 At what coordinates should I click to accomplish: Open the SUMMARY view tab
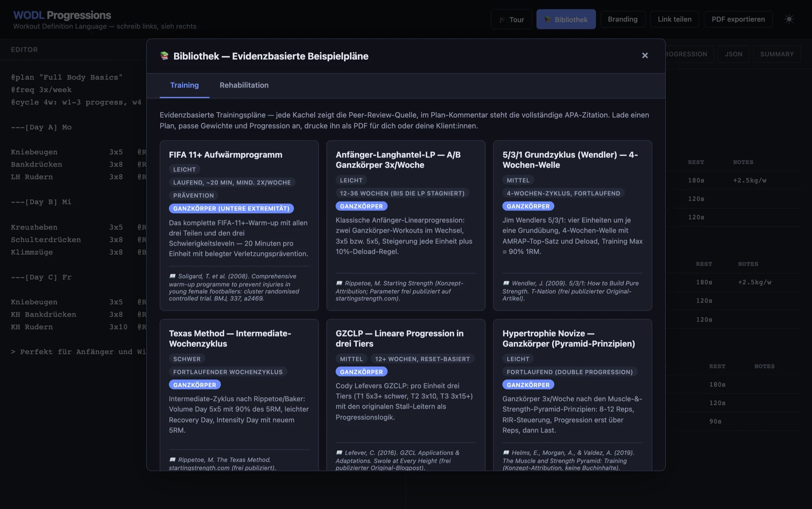tap(777, 54)
